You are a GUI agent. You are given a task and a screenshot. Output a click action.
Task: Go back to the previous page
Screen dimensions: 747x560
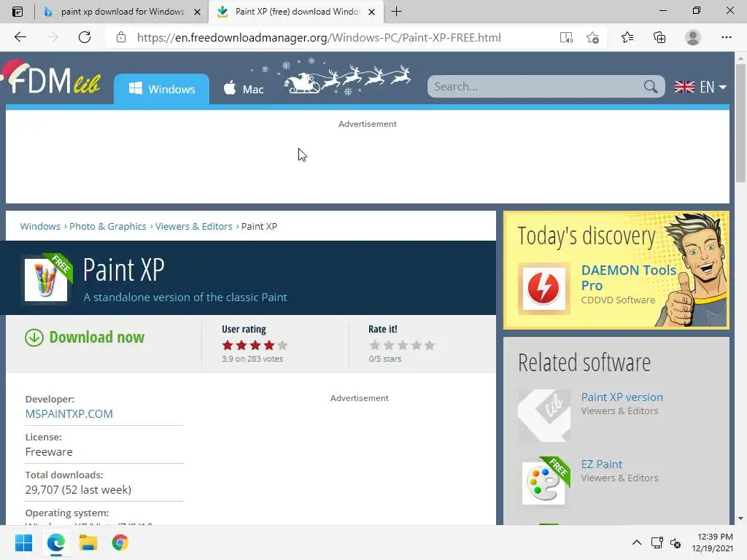point(20,37)
